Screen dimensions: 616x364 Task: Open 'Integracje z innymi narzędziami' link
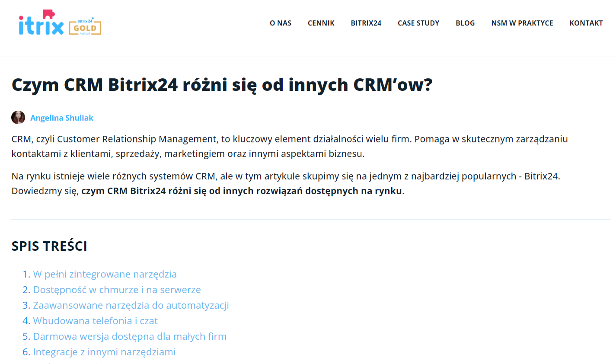point(104,352)
